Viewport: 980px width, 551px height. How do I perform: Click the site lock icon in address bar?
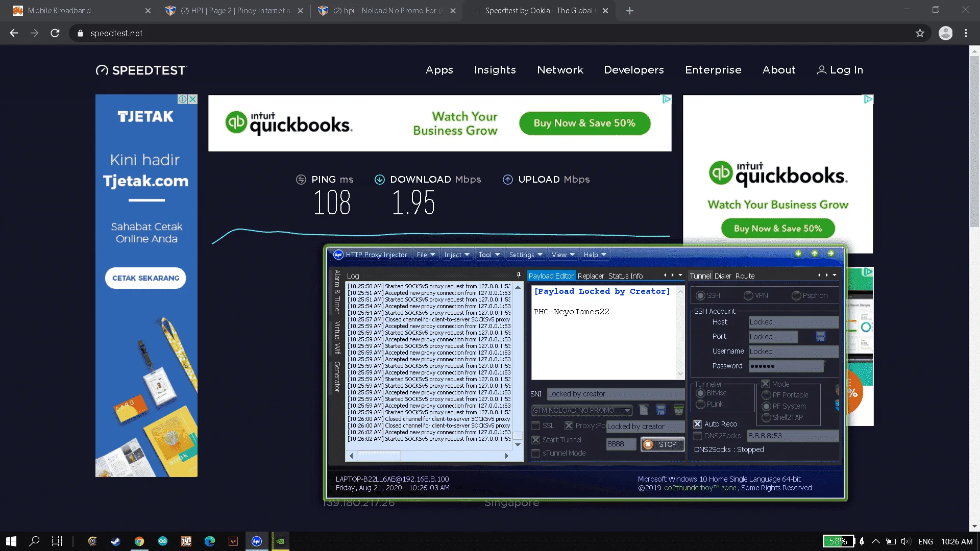click(80, 33)
